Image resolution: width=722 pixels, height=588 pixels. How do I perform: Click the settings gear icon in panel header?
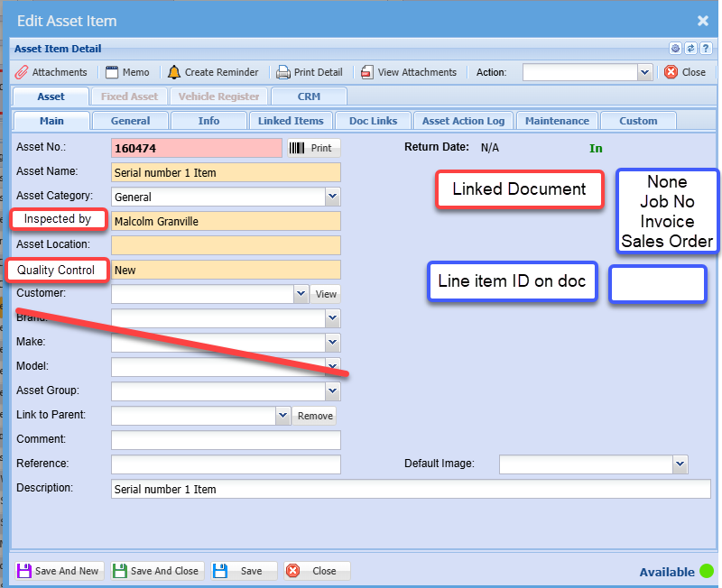point(675,49)
